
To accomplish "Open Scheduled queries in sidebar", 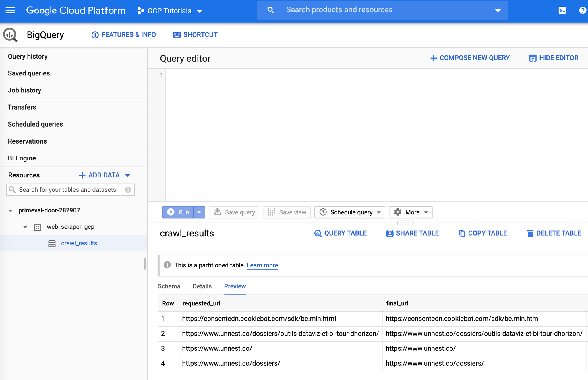I will (73, 124).
